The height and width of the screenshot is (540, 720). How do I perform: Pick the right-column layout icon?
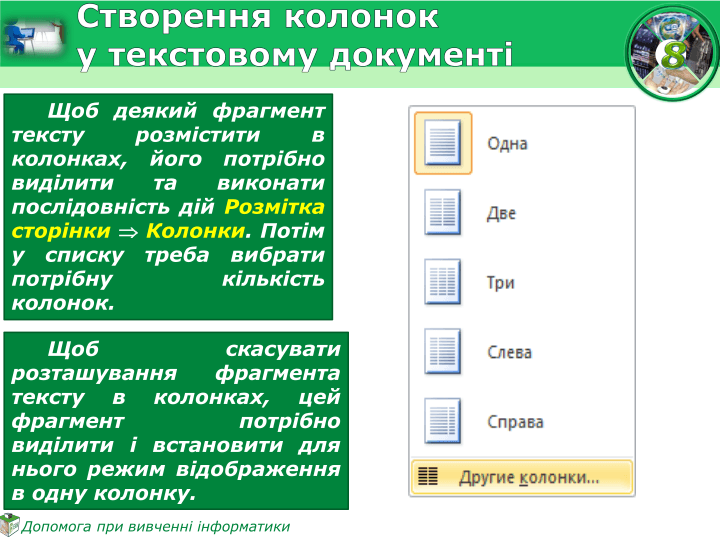(442, 421)
